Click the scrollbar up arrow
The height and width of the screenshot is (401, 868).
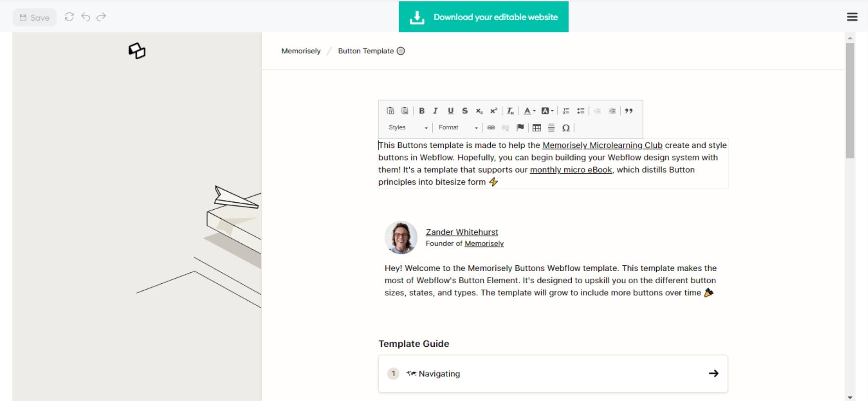tap(850, 38)
